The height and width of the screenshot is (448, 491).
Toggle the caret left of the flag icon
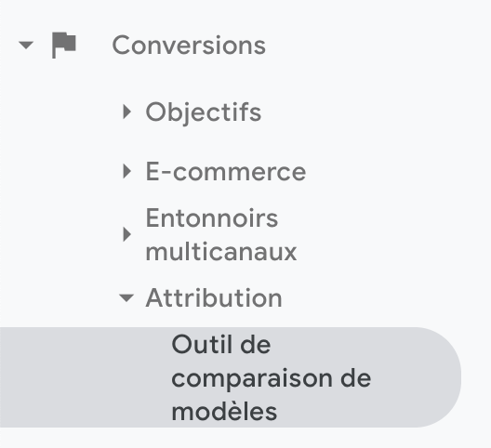[x=26, y=46]
